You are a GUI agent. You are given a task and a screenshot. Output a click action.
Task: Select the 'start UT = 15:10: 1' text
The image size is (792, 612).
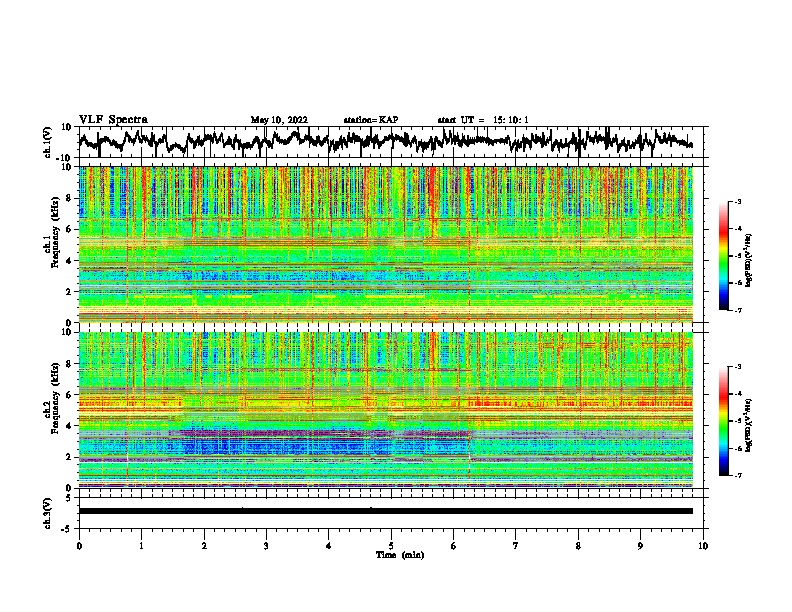483,120
